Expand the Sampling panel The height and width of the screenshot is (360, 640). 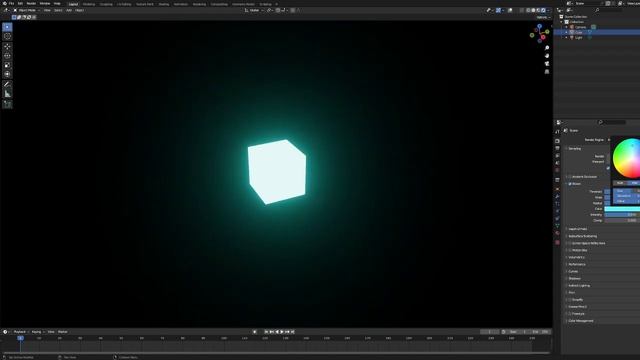575,149
